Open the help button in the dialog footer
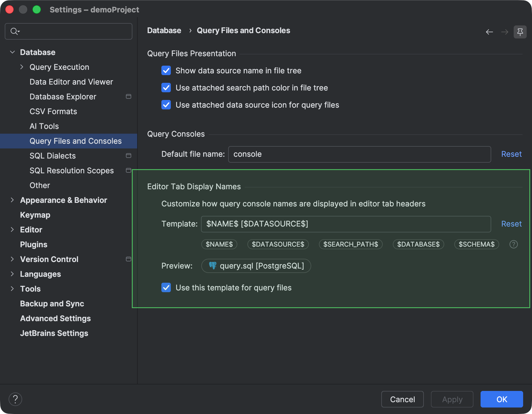Viewport: 532px width, 414px height. (15, 399)
